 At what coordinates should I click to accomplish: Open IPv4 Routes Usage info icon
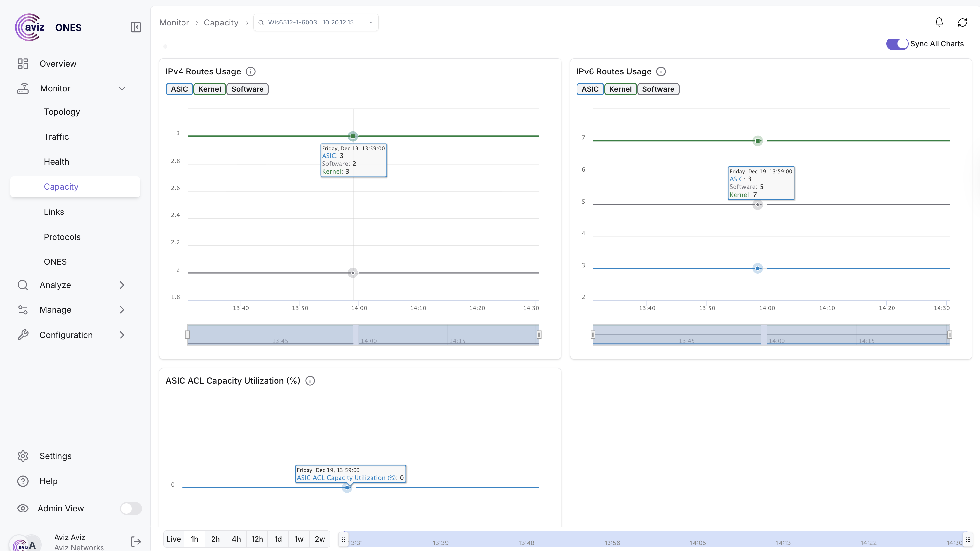click(x=251, y=71)
